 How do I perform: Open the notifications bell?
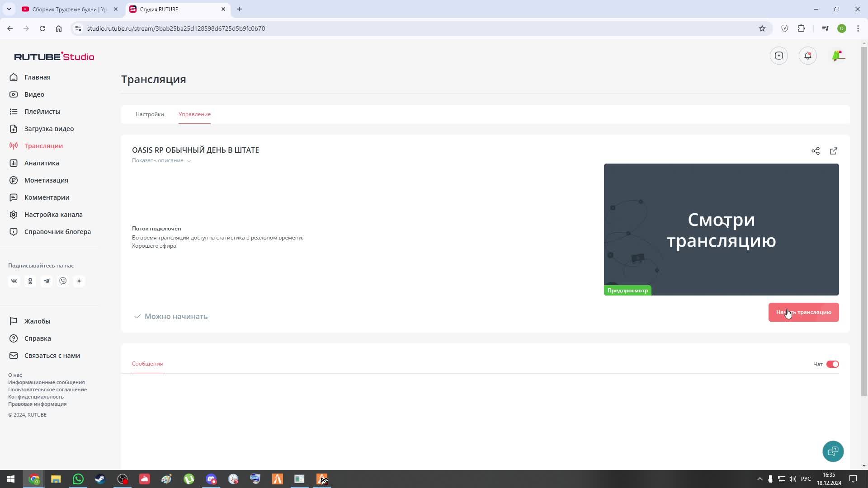807,56
